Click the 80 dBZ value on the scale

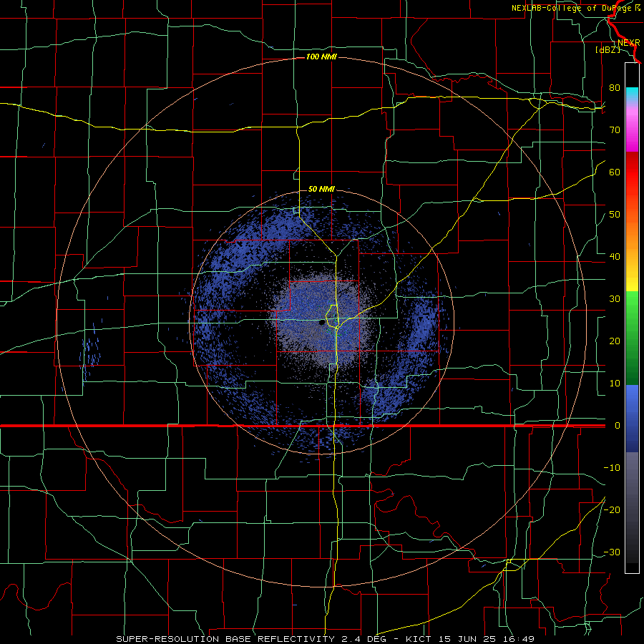tap(615, 87)
